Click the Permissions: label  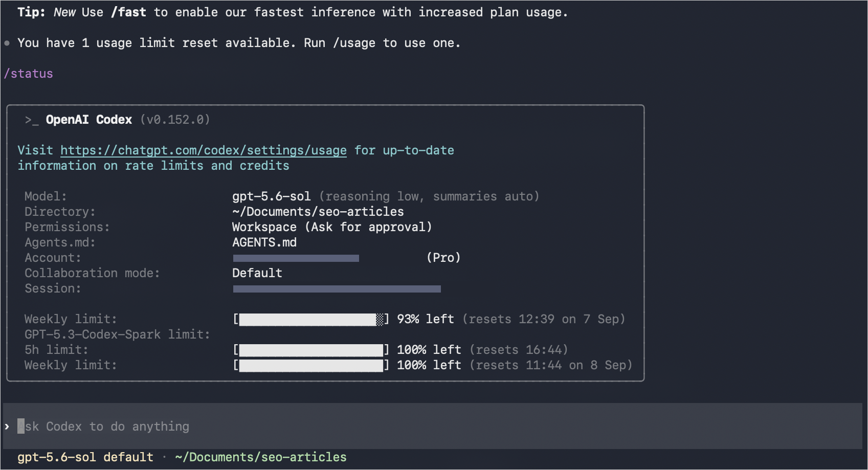pos(67,227)
